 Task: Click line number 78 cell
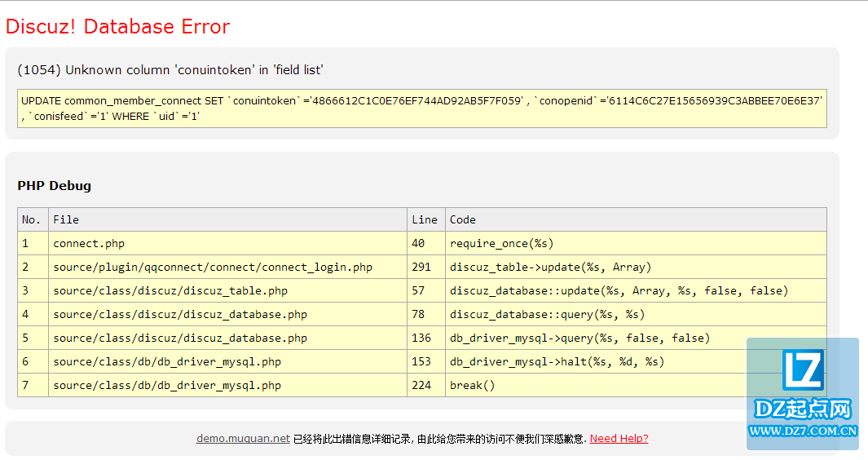pyautogui.click(x=426, y=314)
